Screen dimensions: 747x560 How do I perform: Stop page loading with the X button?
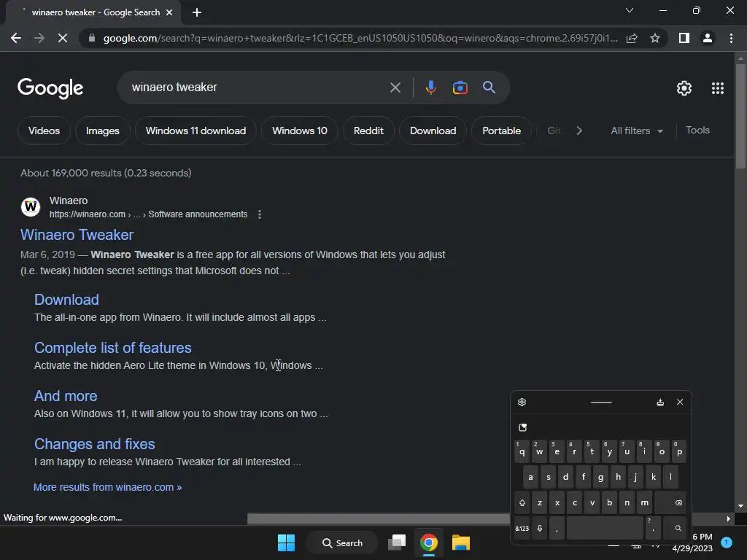63,38
